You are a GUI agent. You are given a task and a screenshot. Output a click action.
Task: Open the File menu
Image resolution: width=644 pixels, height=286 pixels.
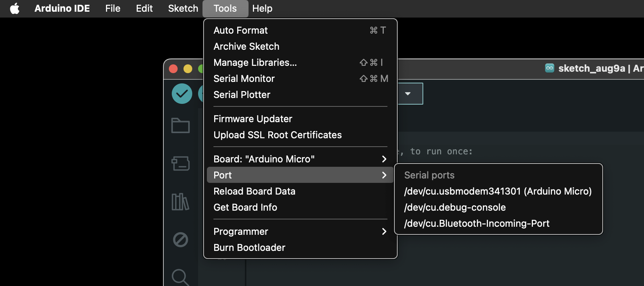pos(113,8)
